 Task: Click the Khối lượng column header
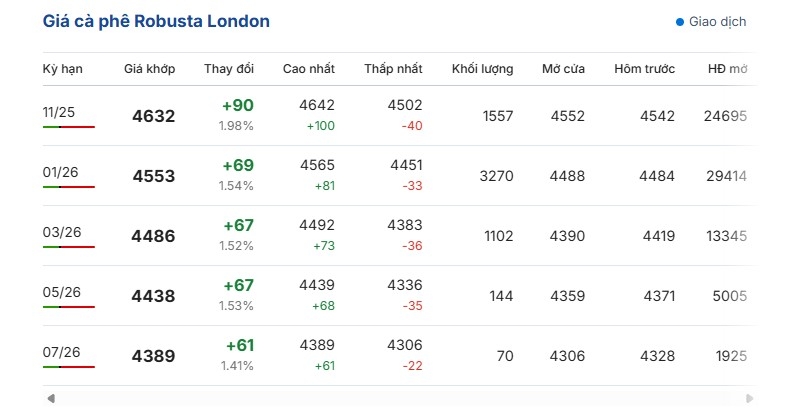coord(483,69)
